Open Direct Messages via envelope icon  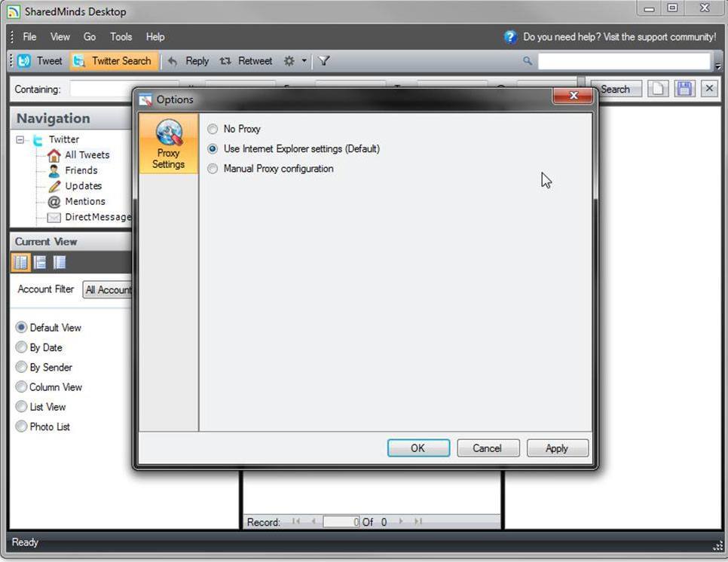tap(54, 217)
